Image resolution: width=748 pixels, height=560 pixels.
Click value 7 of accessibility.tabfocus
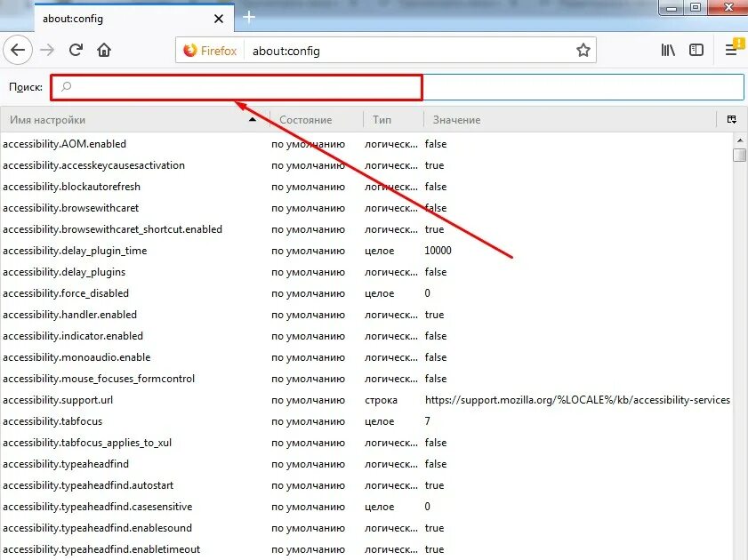(x=428, y=421)
